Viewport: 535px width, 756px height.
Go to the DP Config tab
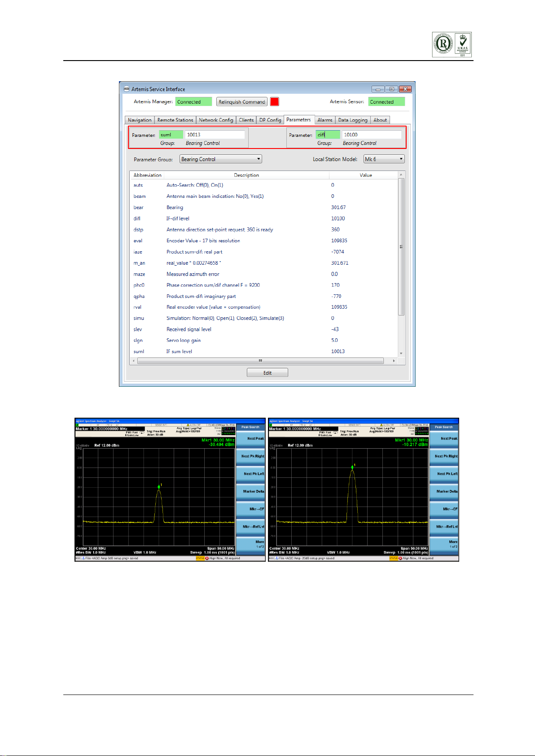click(x=270, y=120)
